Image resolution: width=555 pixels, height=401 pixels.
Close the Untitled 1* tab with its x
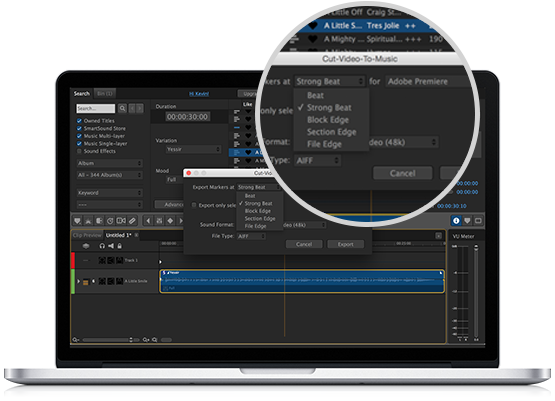[136, 235]
